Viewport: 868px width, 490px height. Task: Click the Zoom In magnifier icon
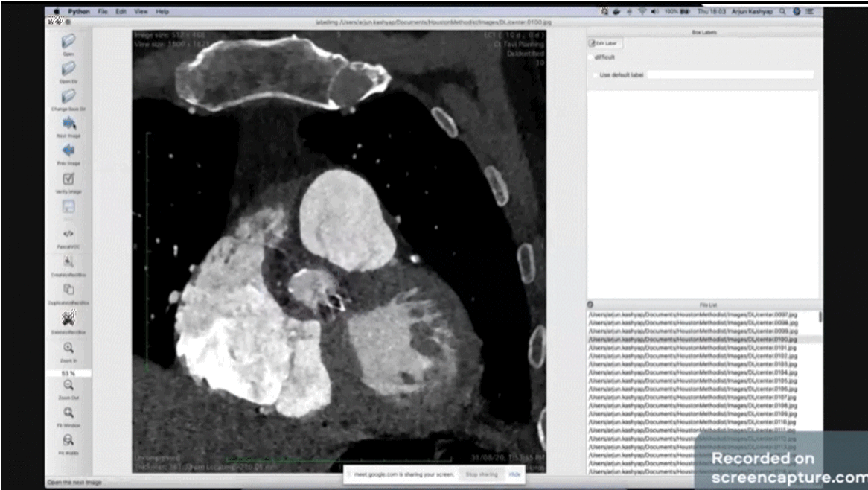[x=68, y=348]
